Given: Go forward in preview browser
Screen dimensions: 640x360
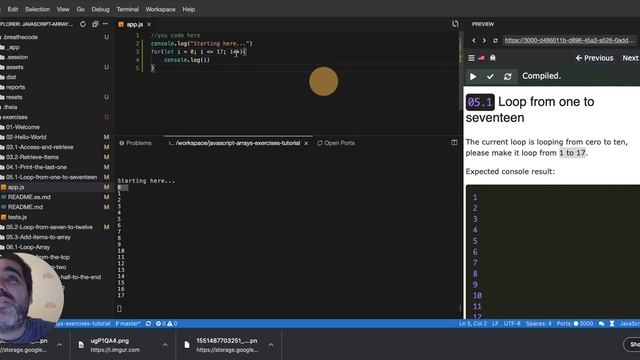Looking at the screenshot, I should (484, 40).
